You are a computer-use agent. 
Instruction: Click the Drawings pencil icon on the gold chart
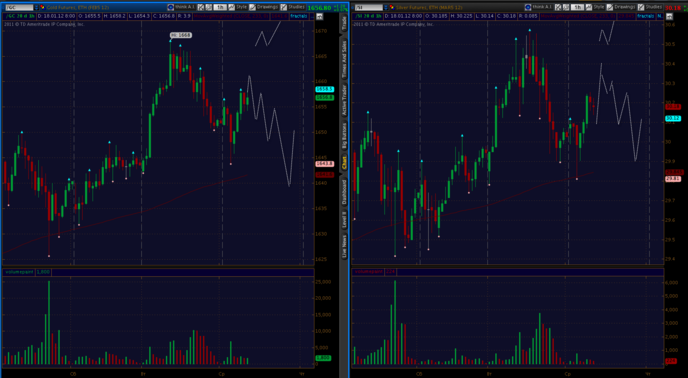click(x=252, y=7)
